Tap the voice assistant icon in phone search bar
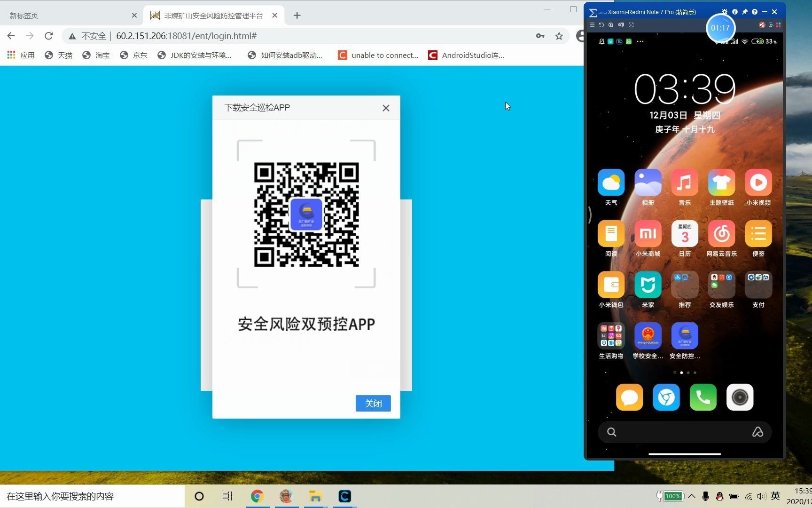The image size is (812, 508). pos(757,432)
